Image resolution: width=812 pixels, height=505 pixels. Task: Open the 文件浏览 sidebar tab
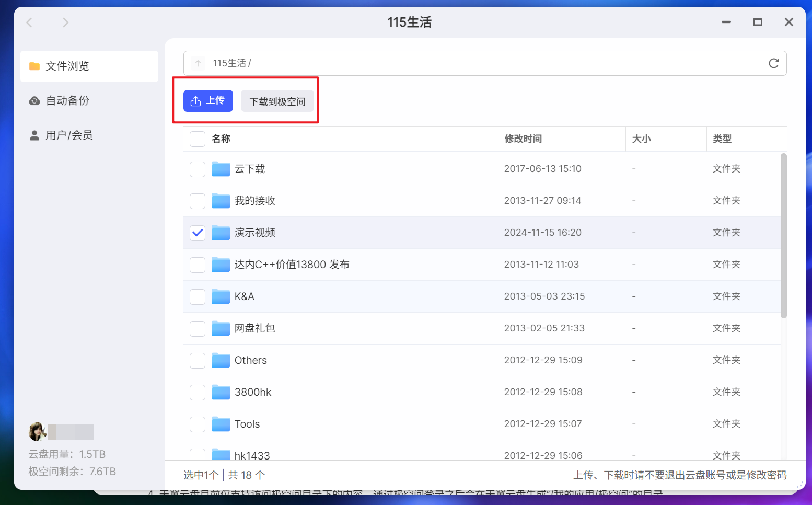(89, 66)
